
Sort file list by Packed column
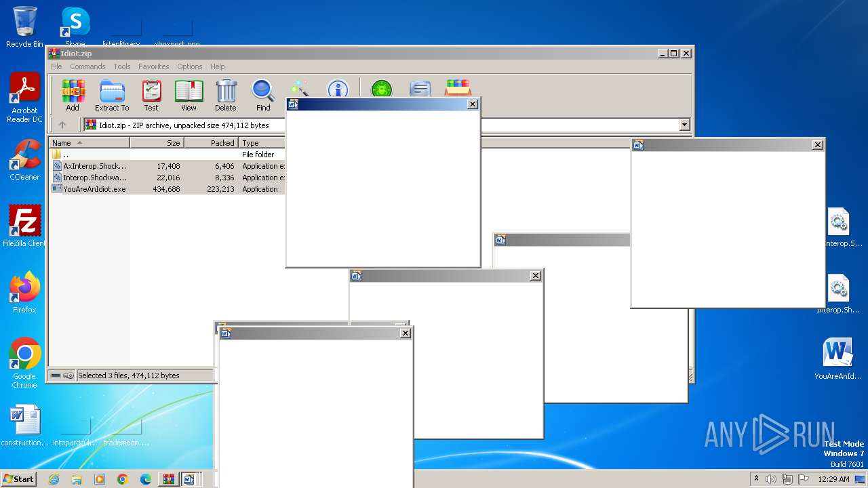click(212, 143)
